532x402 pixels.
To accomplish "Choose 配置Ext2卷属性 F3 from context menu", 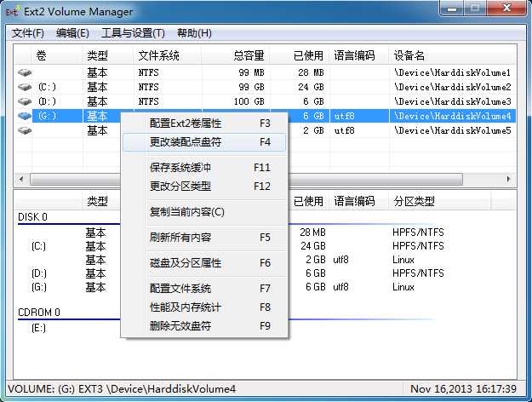I will coord(204,123).
